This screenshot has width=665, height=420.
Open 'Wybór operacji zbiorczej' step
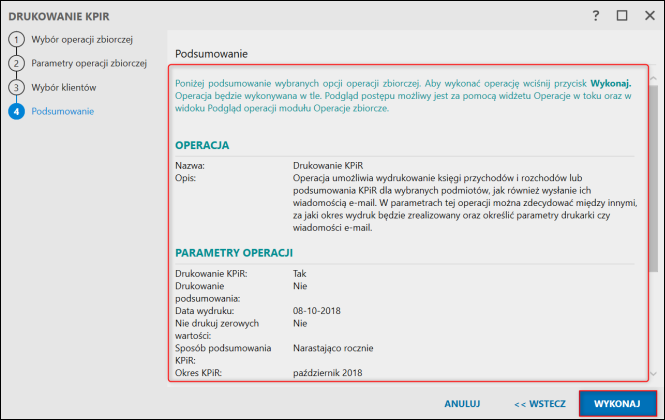(x=82, y=40)
